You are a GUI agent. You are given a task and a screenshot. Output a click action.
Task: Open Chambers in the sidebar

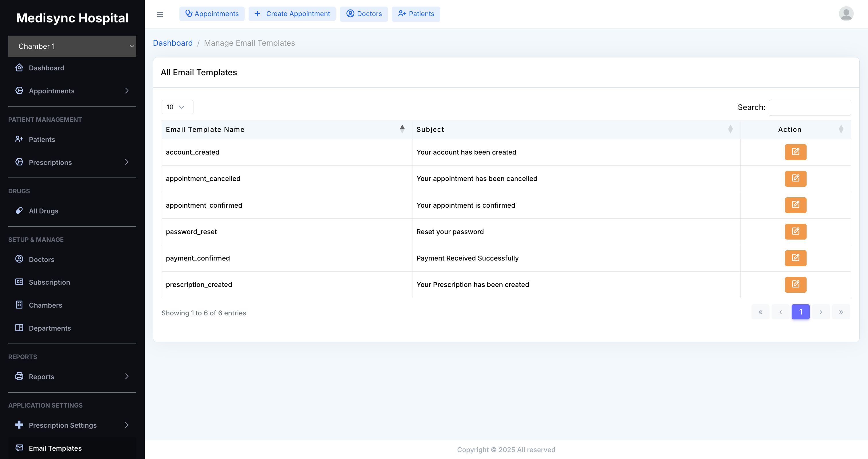(45, 305)
